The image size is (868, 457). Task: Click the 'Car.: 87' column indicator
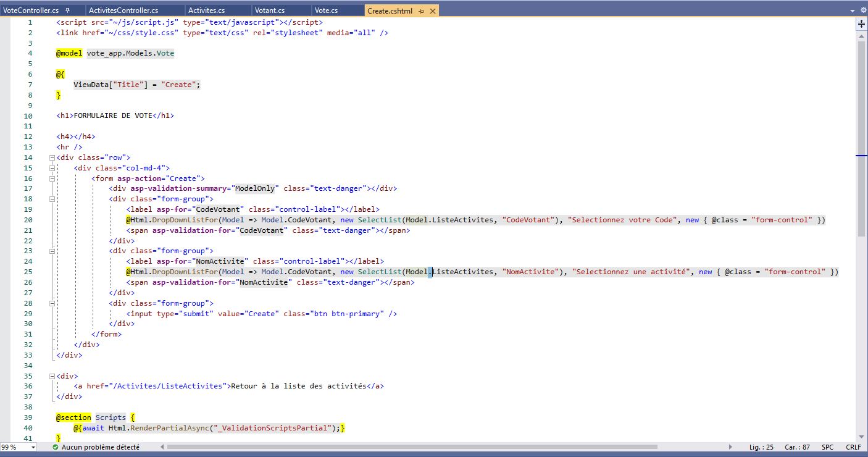coord(797,447)
